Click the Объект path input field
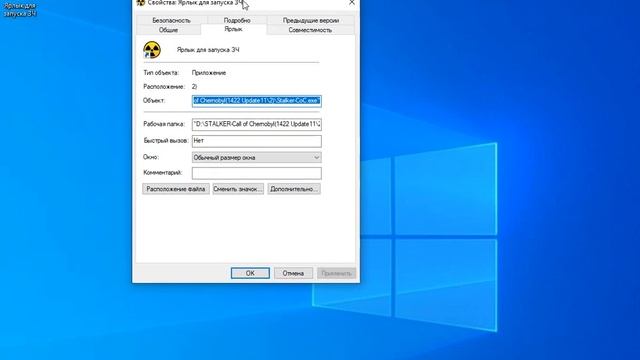This screenshot has height=360, width=640. tap(257, 101)
